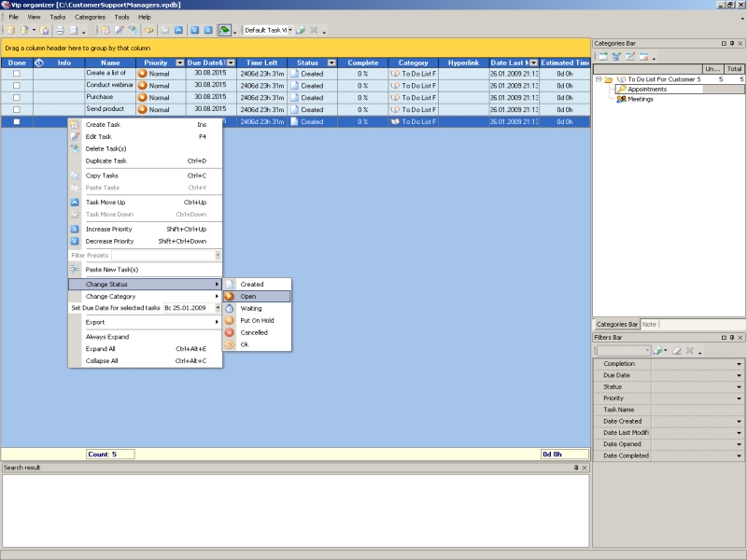Sort tasks by the Name column header
Viewport: 747px width, 560px height.
pos(110,63)
